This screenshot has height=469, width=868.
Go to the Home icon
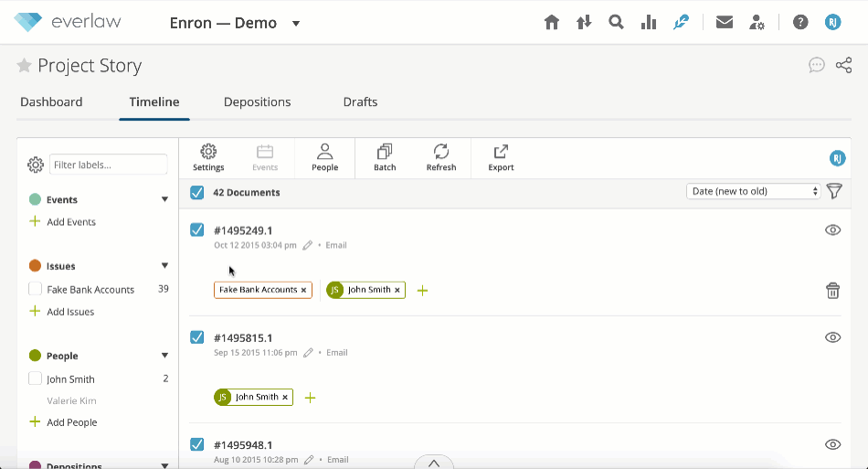click(551, 23)
